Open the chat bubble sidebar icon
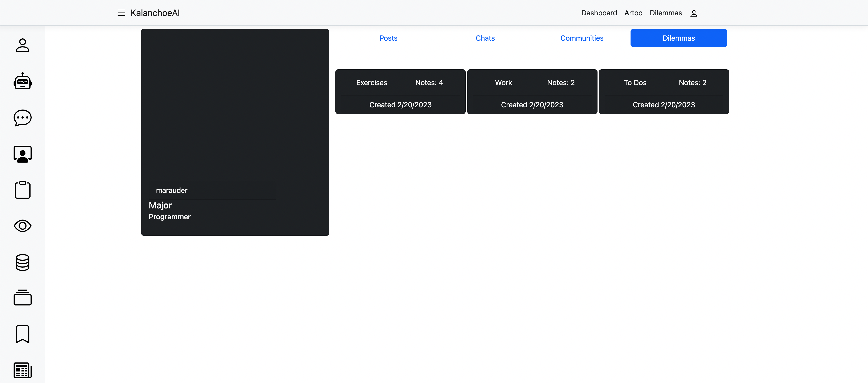Viewport: 868px width, 383px height. [x=23, y=118]
